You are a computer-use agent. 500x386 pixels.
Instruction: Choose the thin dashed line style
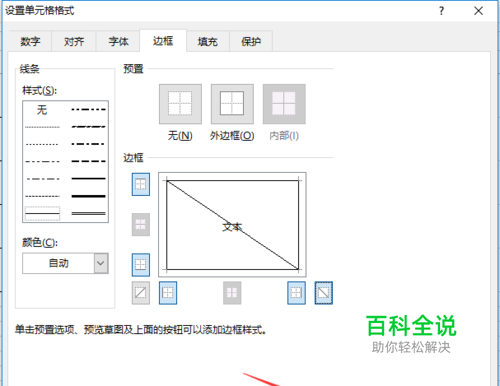42,196
